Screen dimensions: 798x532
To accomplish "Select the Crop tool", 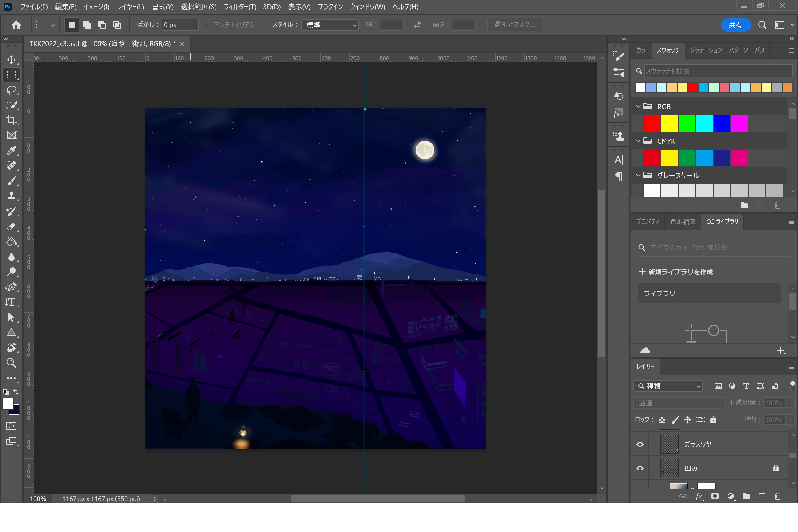I will coord(12,120).
